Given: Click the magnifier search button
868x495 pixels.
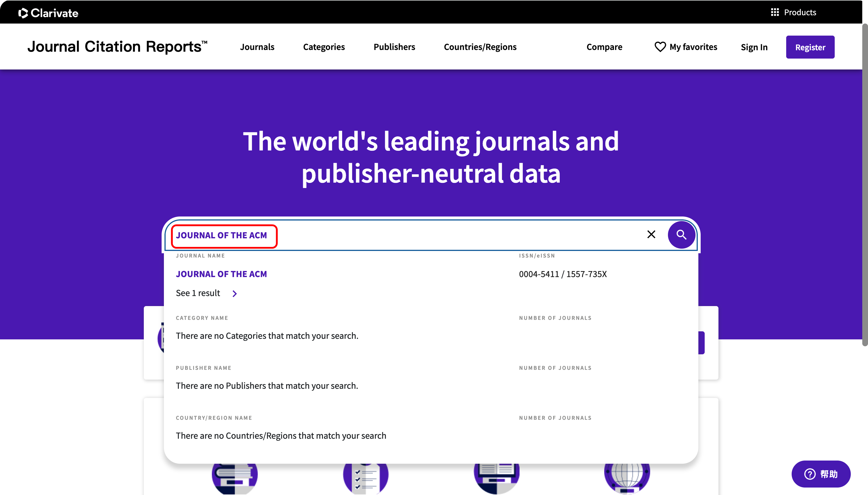Looking at the screenshot, I should coord(681,235).
